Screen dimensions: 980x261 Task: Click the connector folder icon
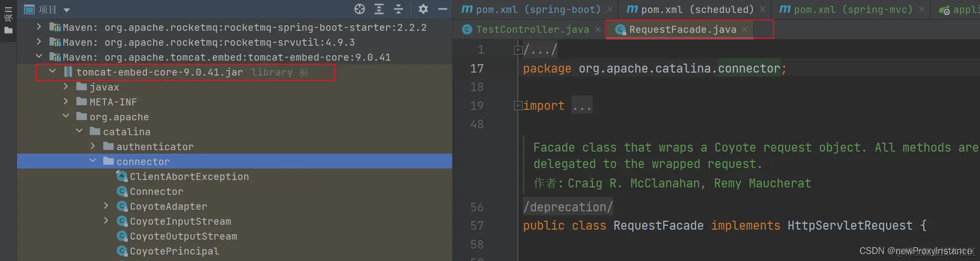[108, 161]
